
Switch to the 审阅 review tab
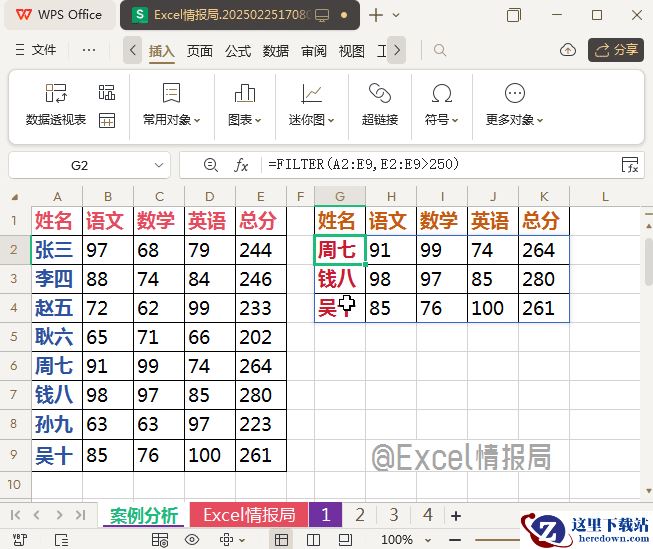(314, 51)
